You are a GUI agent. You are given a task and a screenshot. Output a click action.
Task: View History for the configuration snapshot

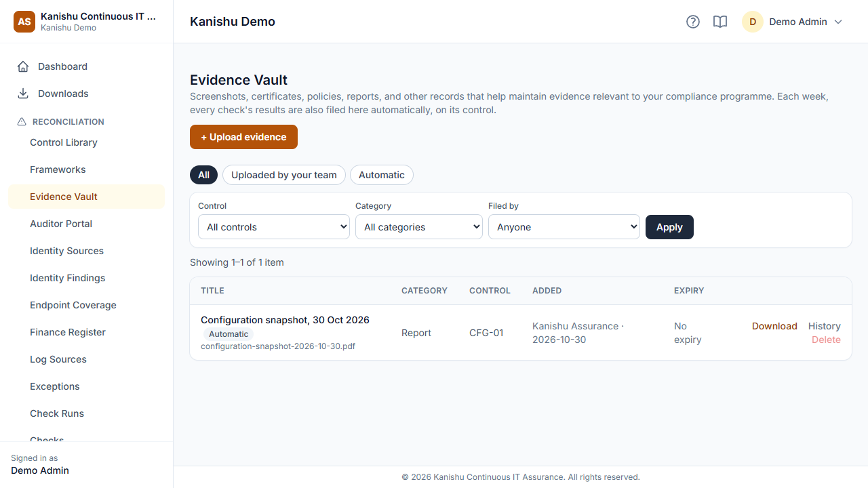click(825, 326)
